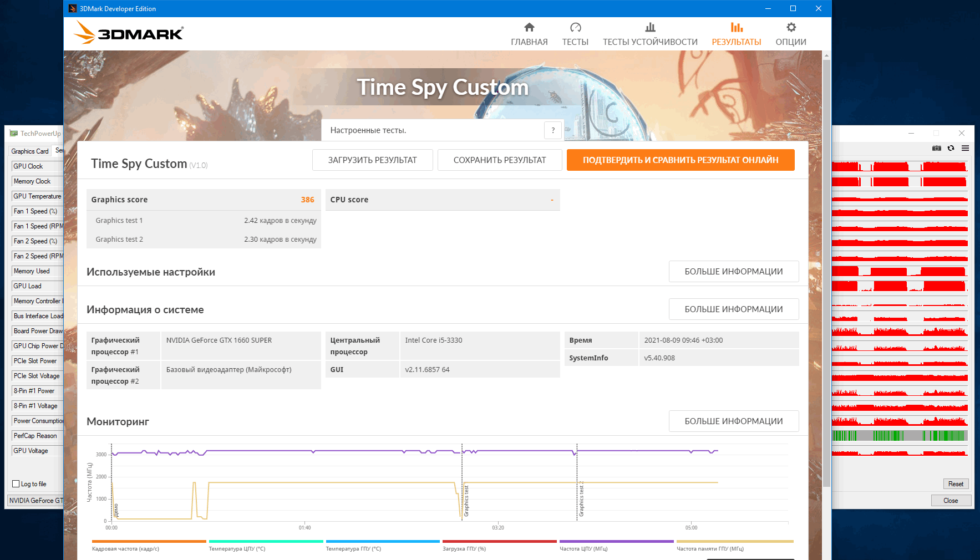The width and height of the screenshot is (980, 560).
Task: Maximize the 3DMark Developer Edition window
Action: 793,8
